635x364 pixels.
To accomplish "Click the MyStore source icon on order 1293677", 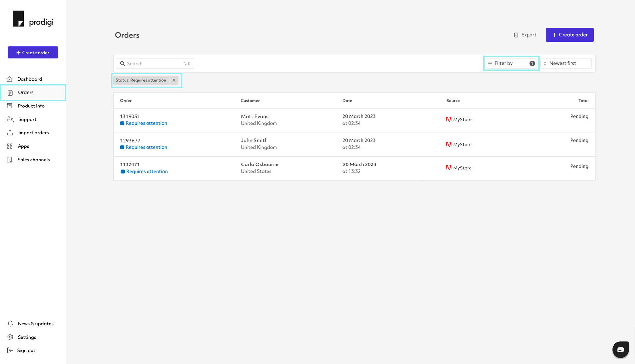I will point(449,144).
